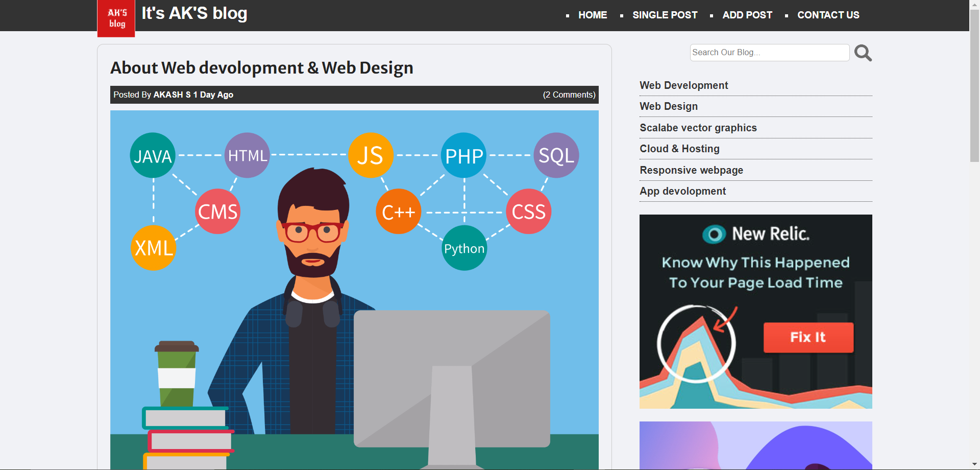Click the page load chart circle graphic
Image resolution: width=980 pixels, height=470 pixels.
(x=696, y=343)
